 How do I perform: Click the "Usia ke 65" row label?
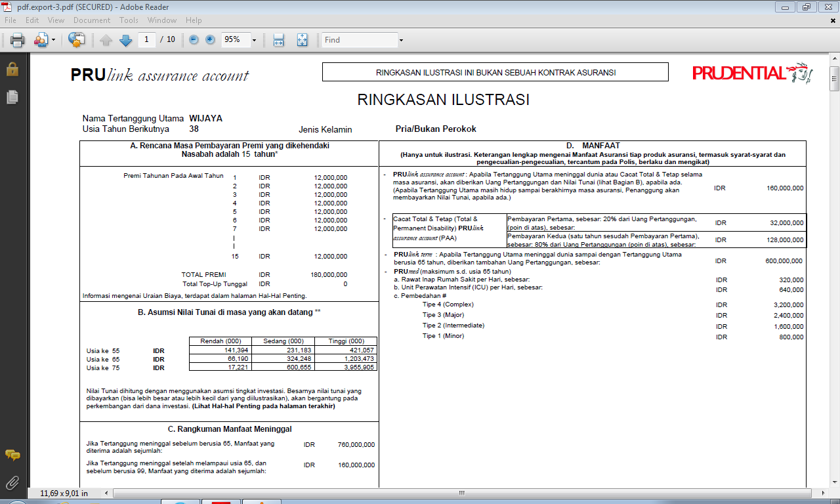click(104, 359)
